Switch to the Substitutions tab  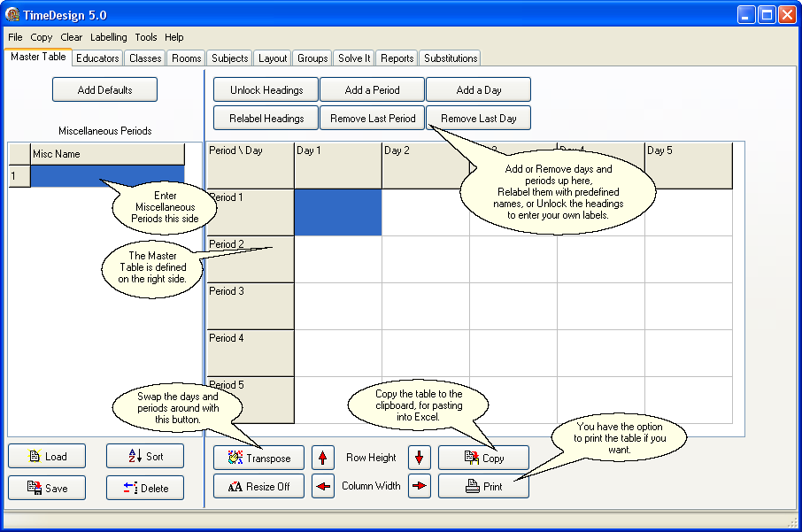point(451,58)
